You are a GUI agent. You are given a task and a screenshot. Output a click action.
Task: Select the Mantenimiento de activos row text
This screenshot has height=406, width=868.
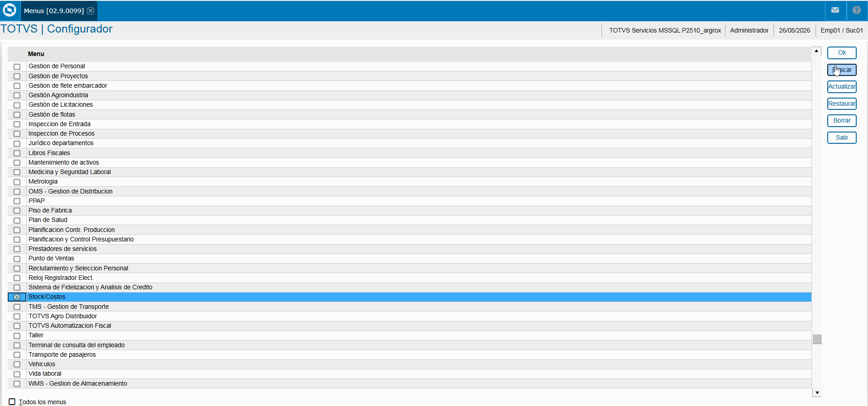(x=64, y=162)
